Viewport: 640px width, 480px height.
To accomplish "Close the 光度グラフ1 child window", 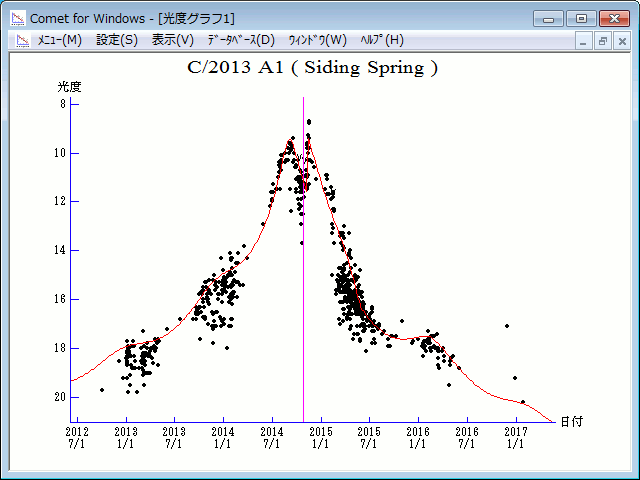I will point(622,41).
